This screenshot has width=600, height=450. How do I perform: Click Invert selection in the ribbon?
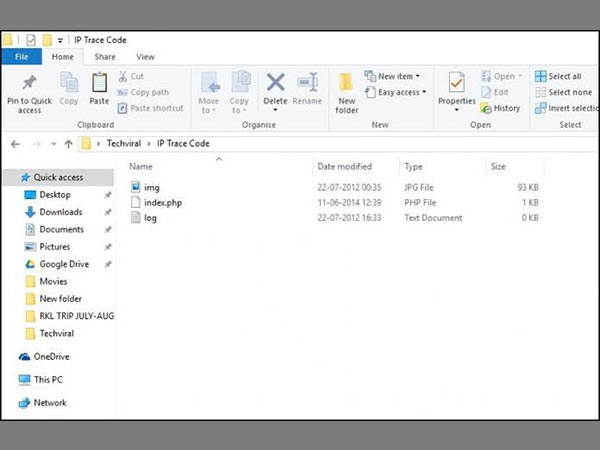click(566, 108)
